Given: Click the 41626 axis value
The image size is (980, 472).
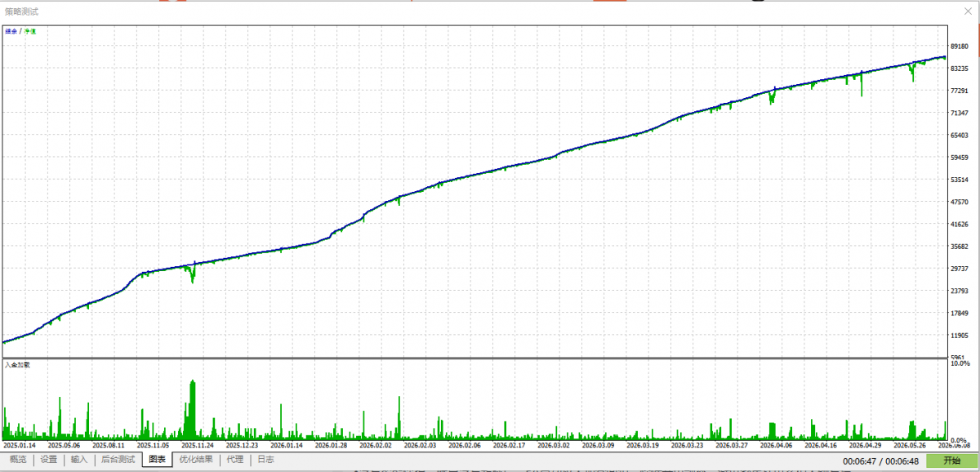Looking at the screenshot, I should coord(960,224).
